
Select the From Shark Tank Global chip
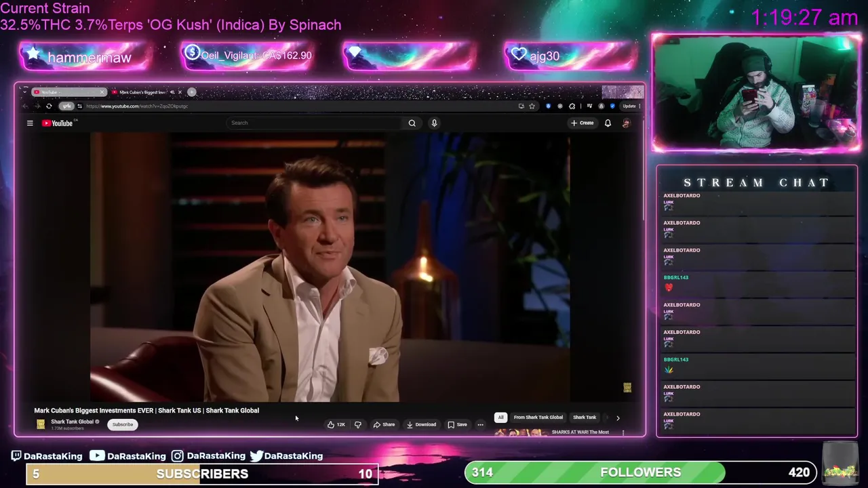(538, 418)
